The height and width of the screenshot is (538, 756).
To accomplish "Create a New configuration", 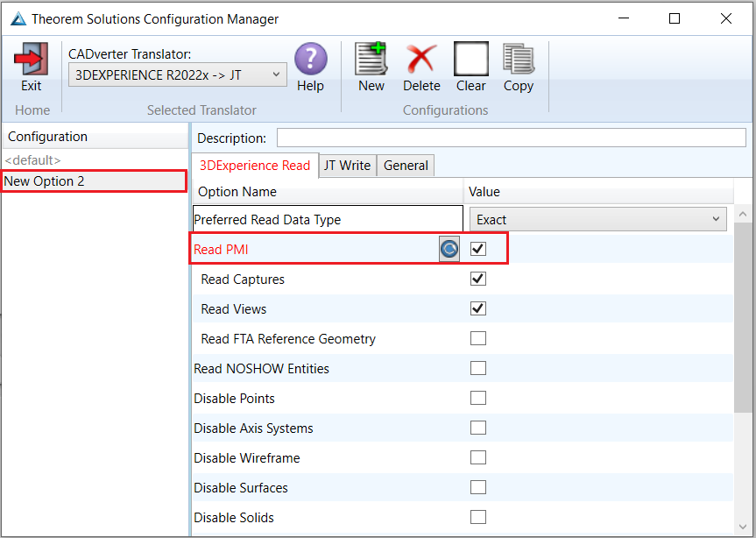I will pos(371,59).
